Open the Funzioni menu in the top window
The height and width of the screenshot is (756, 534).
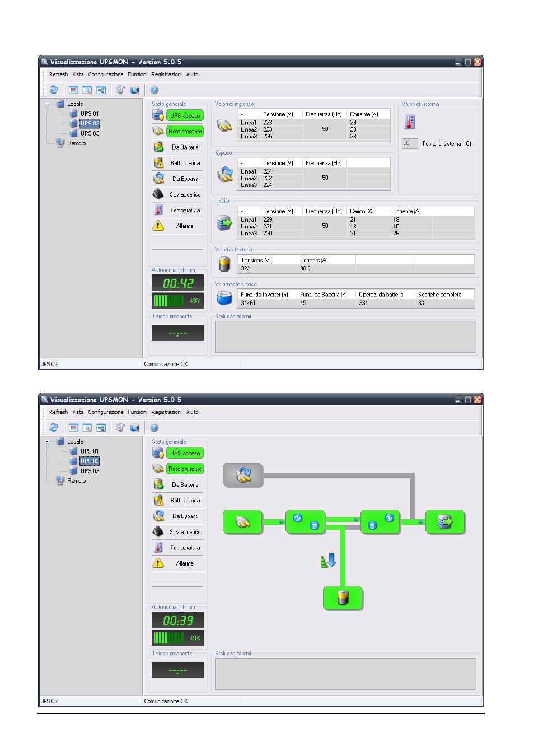138,74
